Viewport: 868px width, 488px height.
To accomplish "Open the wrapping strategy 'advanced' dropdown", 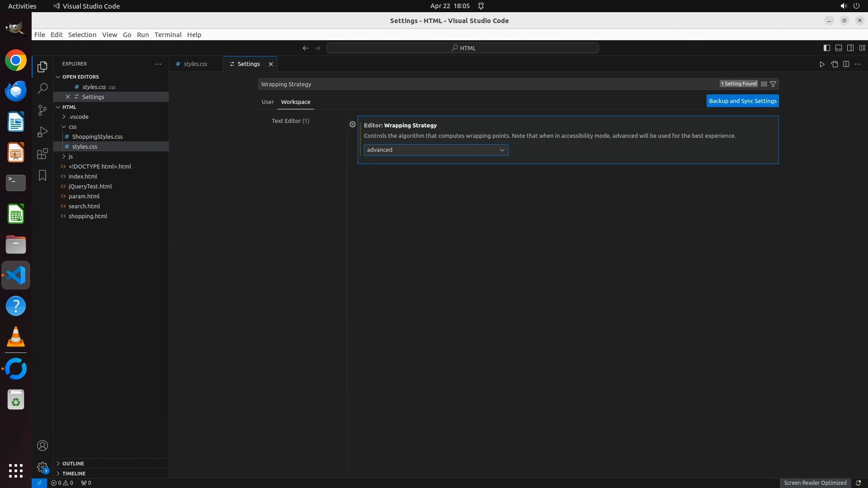I will click(436, 150).
